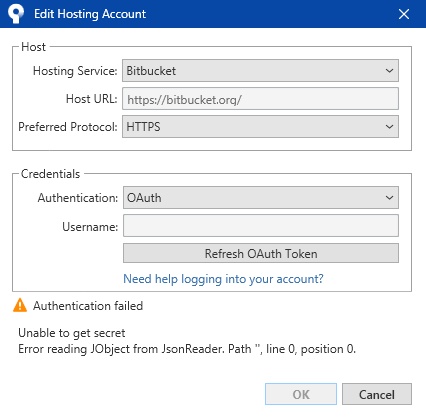Click the OK button
The width and height of the screenshot is (426, 419).
301,394
